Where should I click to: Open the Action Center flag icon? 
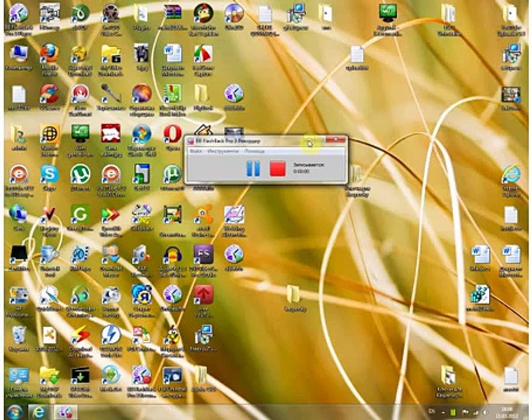[465, 412]
